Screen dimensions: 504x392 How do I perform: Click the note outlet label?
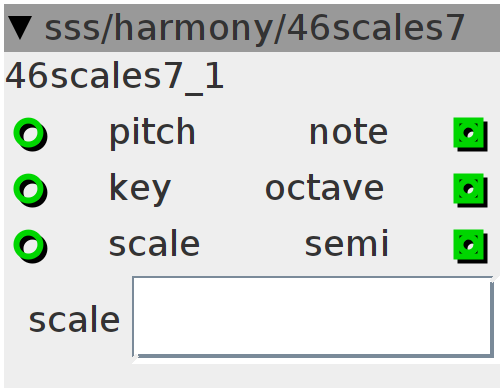point(349,133)
